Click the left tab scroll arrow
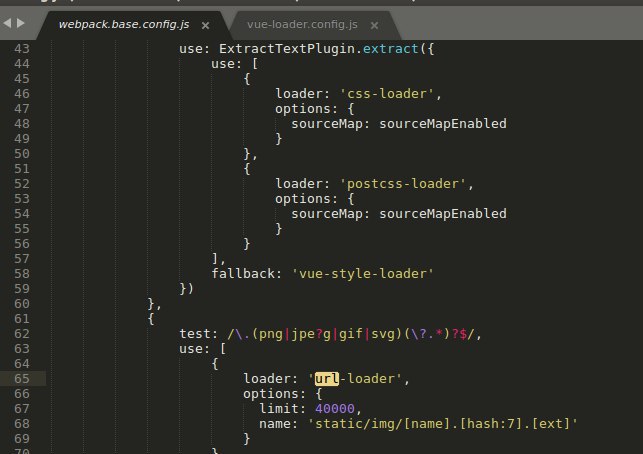Image resolution: width=643 pixels, height=454 pixels. click(9, 22)
